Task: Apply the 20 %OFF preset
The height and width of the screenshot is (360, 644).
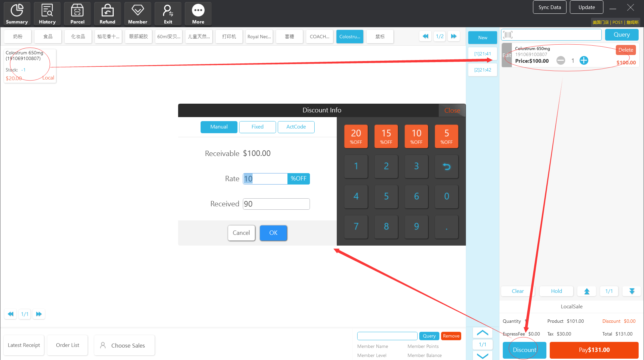Action: (x=356, y=136)
